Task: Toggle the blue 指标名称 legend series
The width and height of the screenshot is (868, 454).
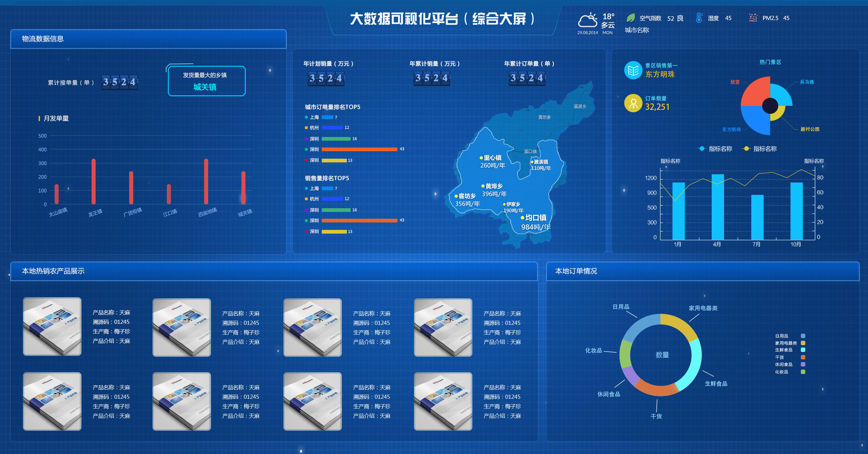Action: click(715, 149)
